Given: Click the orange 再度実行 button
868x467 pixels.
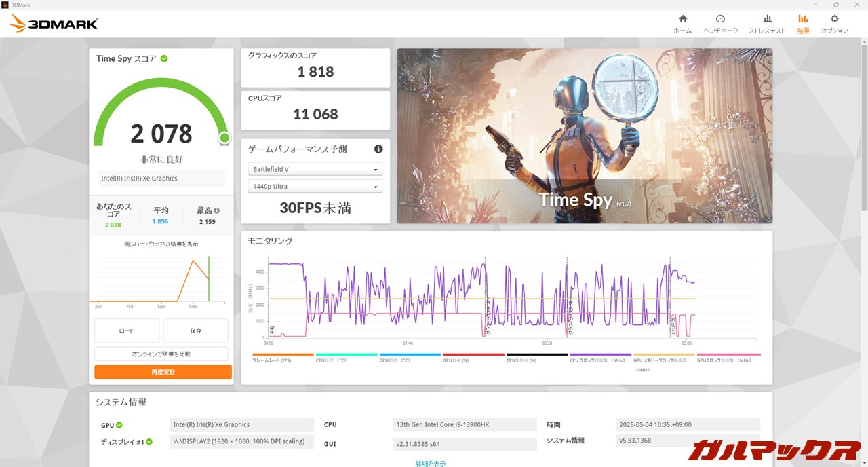Looking at the screenshot, I should 163,372.
